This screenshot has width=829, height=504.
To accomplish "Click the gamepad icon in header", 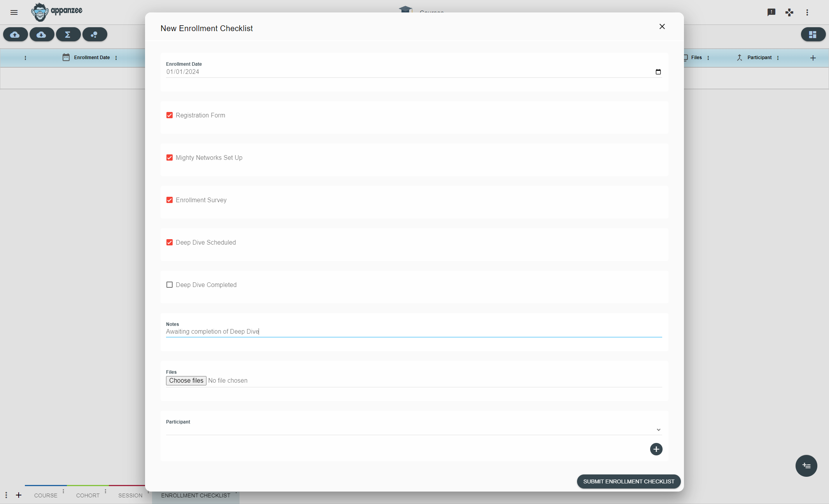I will pyautogui.click(x=789, y=12).
